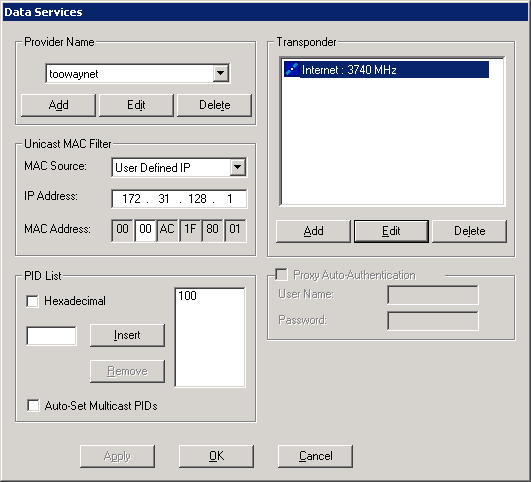
Task: Click the Insert PID button
Action: (127, 335)
